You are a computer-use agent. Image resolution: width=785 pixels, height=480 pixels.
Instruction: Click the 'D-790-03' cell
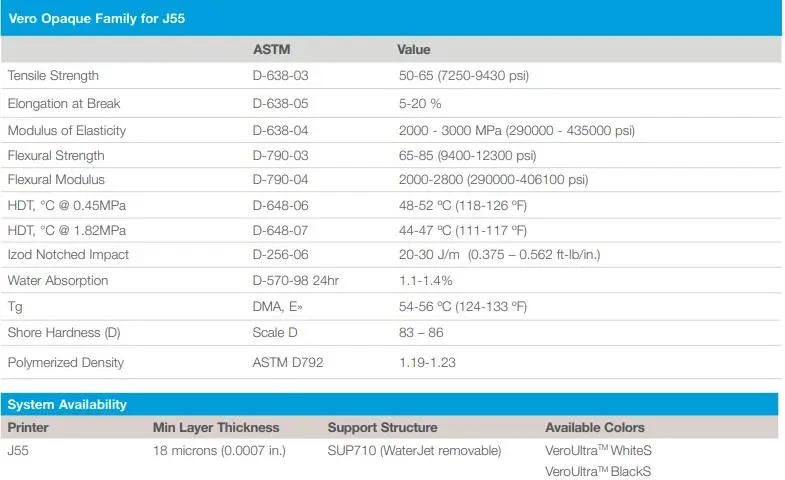coord(280,156)
